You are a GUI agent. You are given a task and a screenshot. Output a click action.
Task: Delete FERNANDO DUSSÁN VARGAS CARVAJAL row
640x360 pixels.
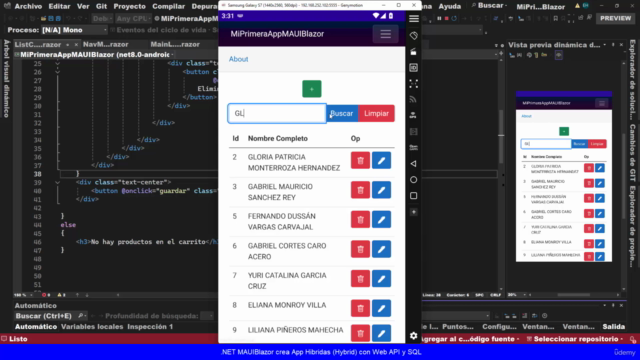coord(360,220)
